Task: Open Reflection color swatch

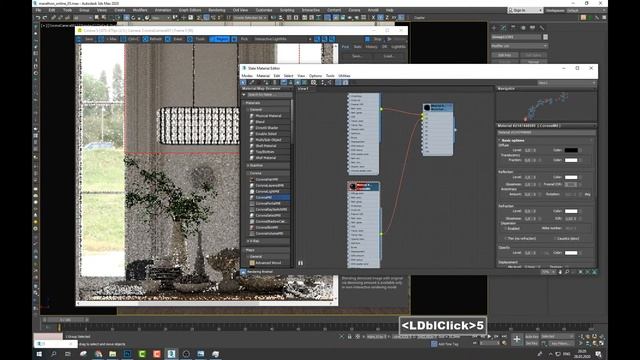Action: pos(571,177)
